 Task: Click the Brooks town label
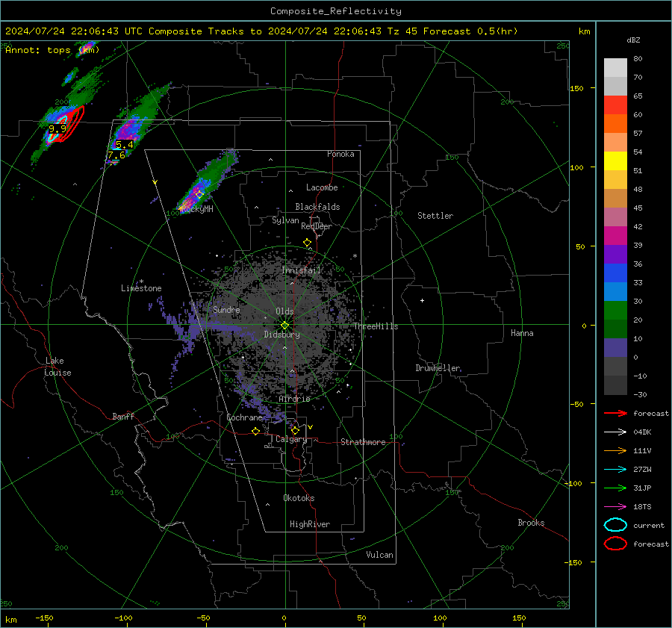531,523
